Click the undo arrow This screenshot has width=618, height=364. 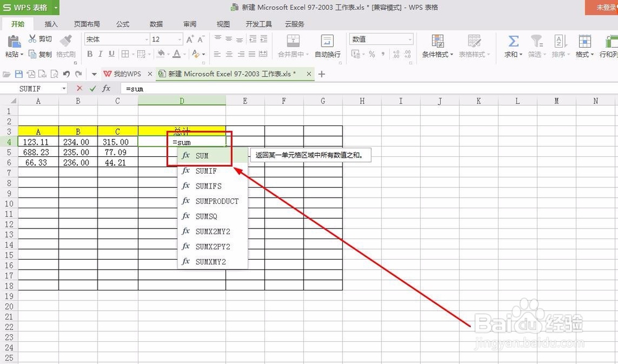pyautogui.click(x=66, y=74)
